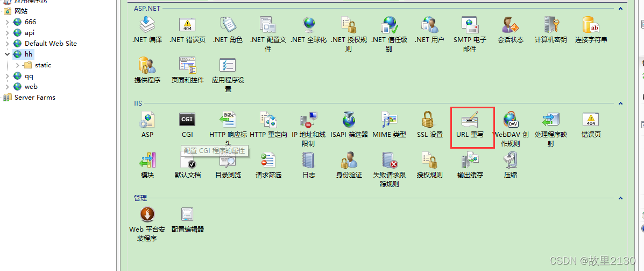This screenshot has width=644, height=271.
Task: Expand the static folder node
Action: (17, 65)
